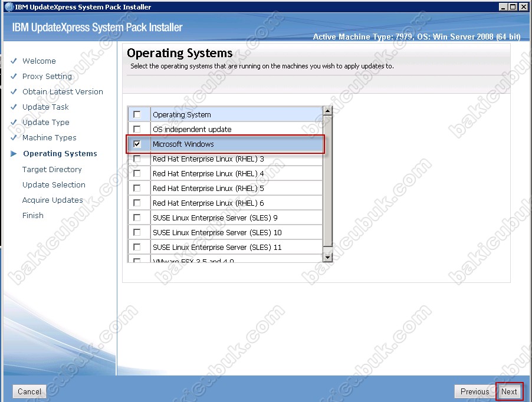The width and height of the screenshot is (532, 402).
Task: Click the Next button
Action: pos(509,391)
